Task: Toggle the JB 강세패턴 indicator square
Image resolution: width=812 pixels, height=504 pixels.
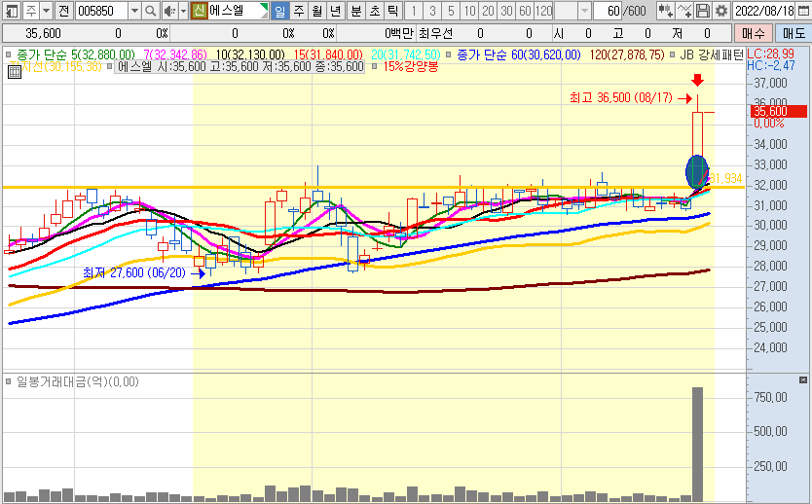Action: click(x=672, y=54)
